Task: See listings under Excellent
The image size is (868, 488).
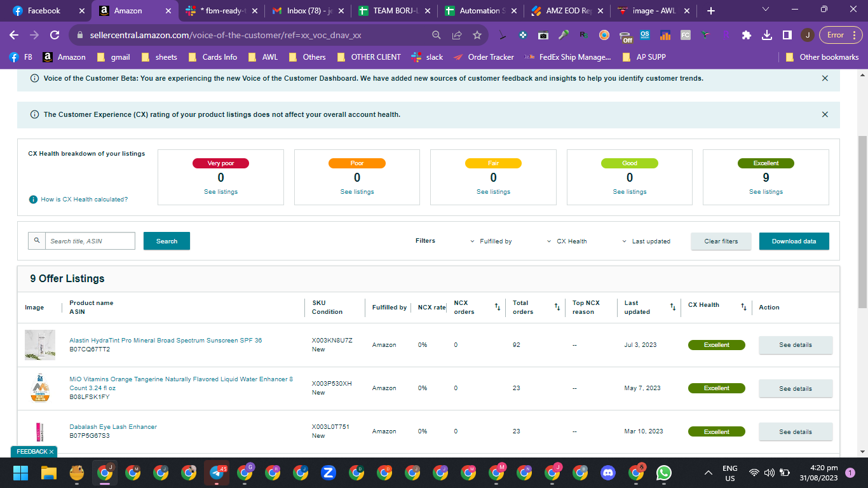Action: click(x=766, y=192)
